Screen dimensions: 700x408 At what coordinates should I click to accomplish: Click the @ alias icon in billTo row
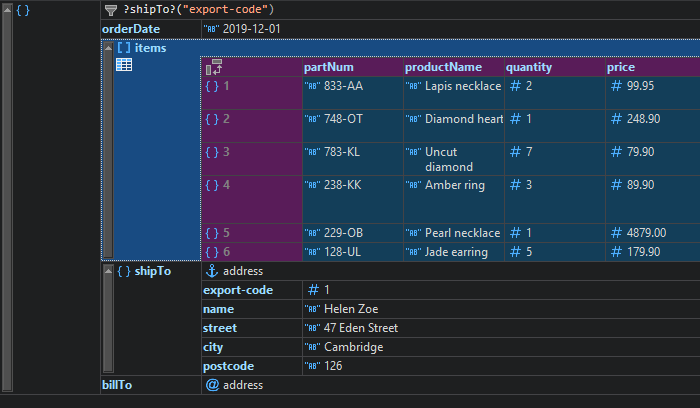(211, 385)
